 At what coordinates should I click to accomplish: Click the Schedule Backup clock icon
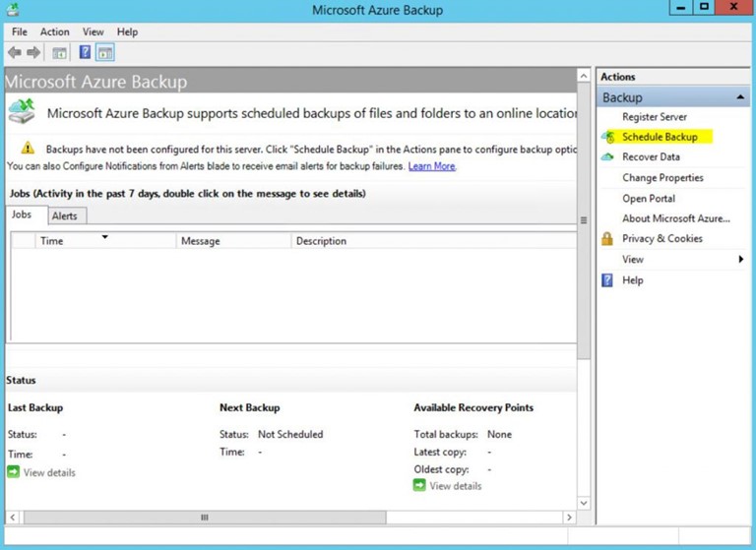[x=608, y=137]
